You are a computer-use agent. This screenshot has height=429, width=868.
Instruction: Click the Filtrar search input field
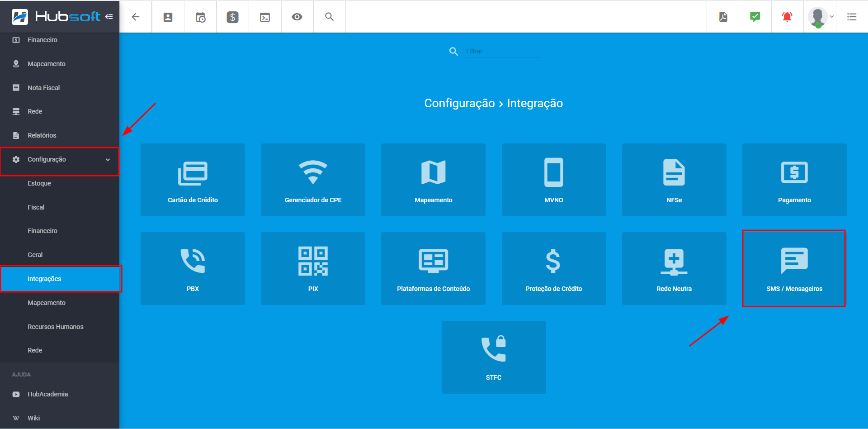pyautogui.click(x=503, y=51)
